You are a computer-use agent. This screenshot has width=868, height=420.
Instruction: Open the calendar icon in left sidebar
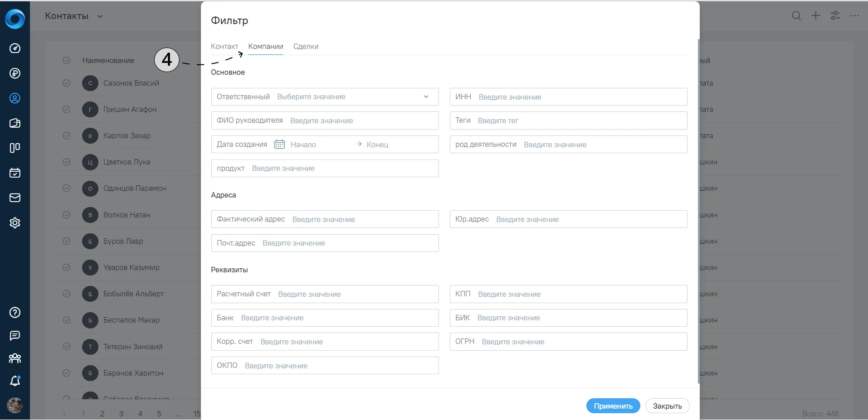(x=15, y=173)
